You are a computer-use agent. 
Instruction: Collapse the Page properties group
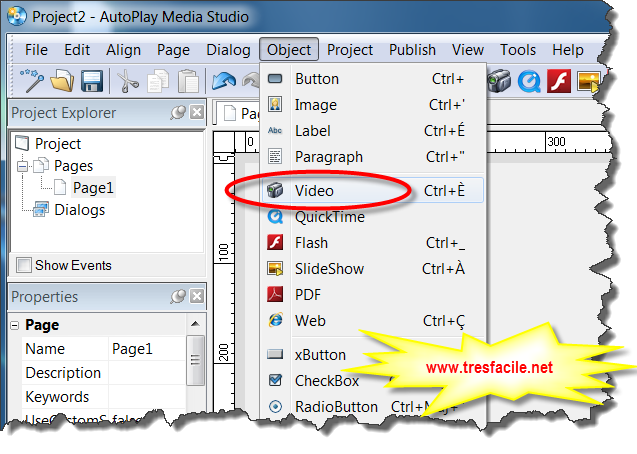pos(15,325)
